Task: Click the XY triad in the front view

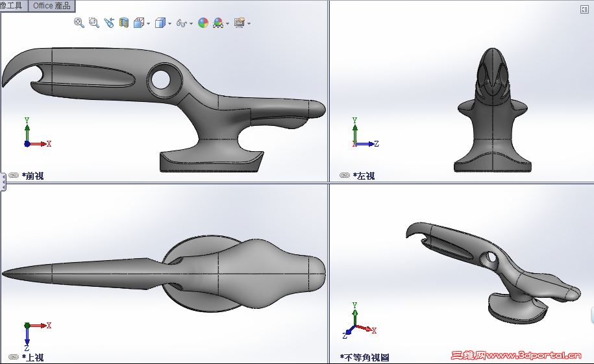Action: coord(37,132)
